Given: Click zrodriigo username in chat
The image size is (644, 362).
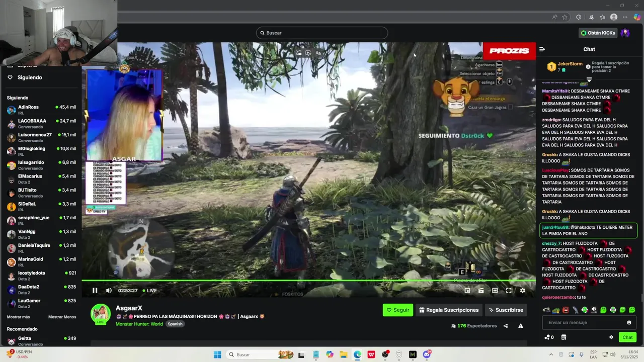Looking at the screenshot, I should tap(551, 120).
